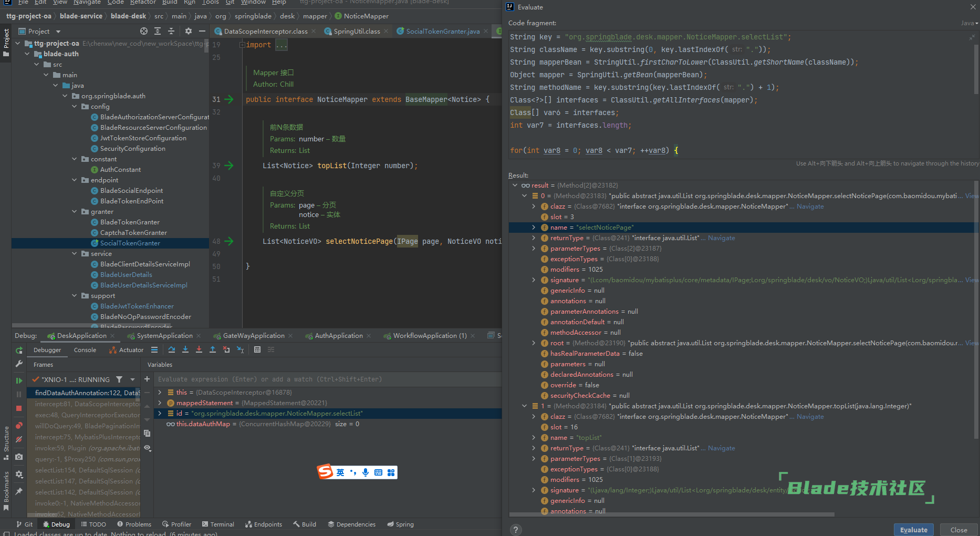Image resolution: width=980 pixels, height=536 pixels.
Task: Expand the mappedStatement variable
Action: 160,403
